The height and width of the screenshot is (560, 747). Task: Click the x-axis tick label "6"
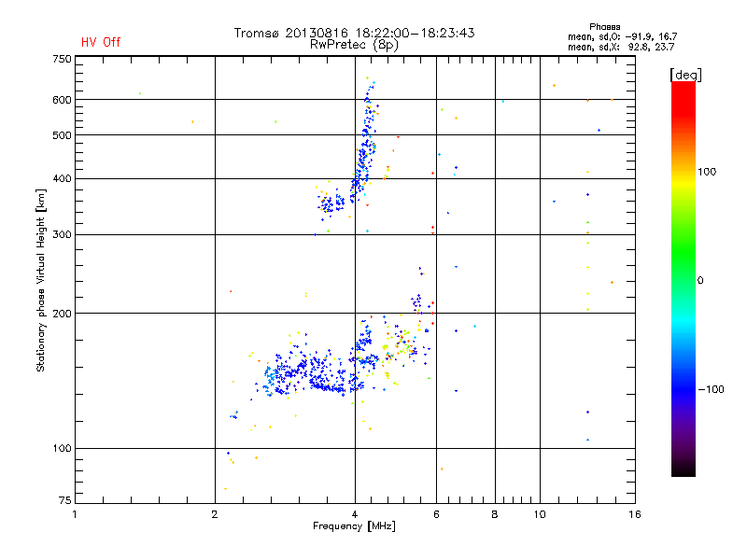point(436,514)
